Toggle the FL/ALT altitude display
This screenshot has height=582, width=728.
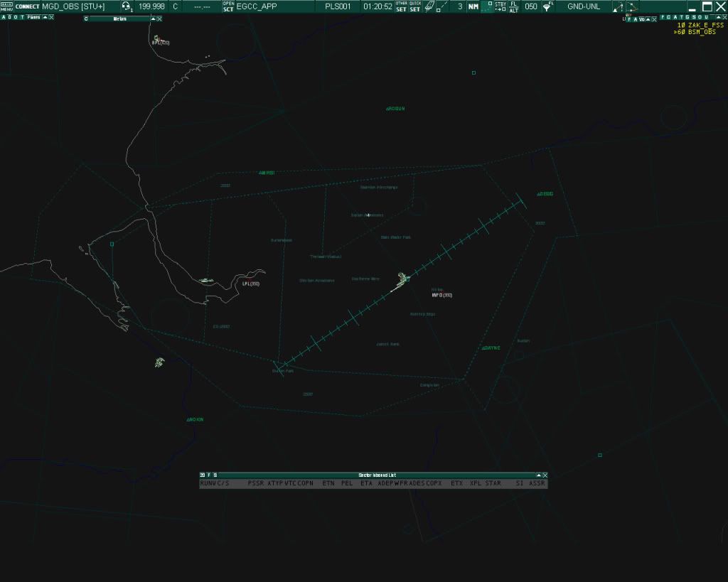(514, 6)
